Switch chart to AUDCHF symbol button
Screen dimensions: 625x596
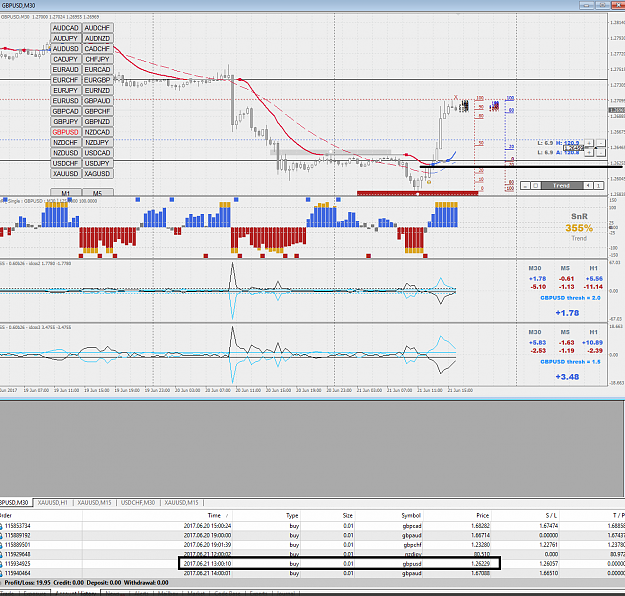97,28
